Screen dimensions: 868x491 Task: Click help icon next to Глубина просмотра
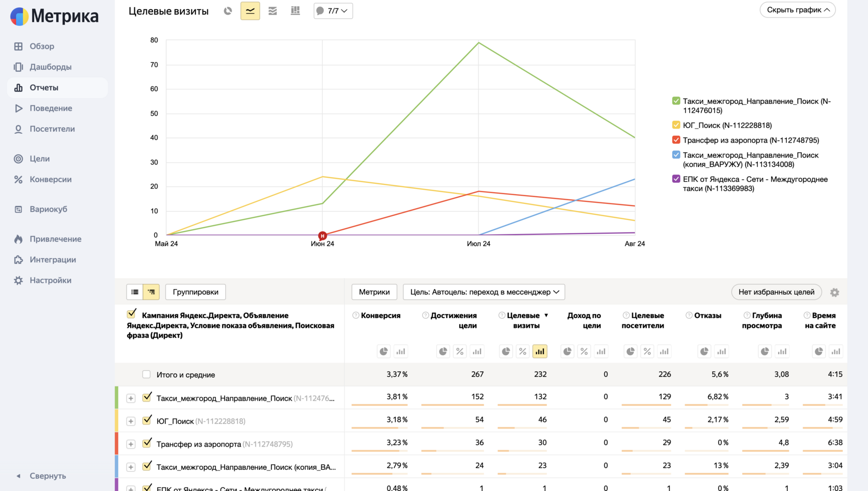point(747,315)
